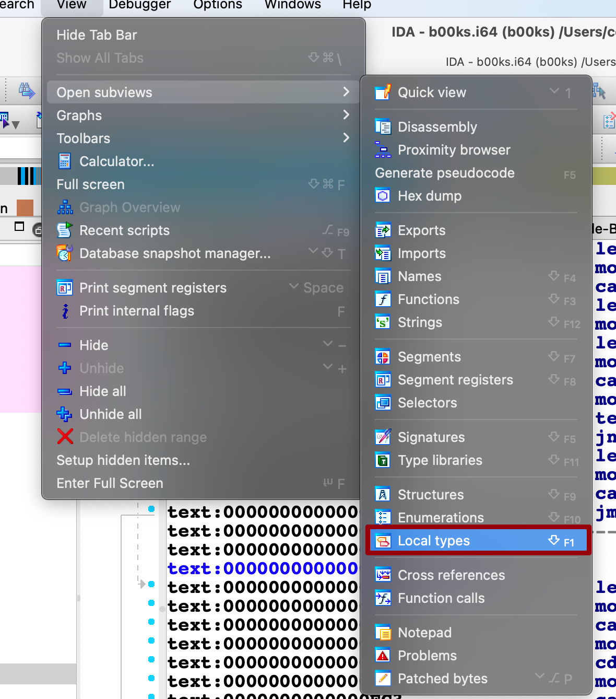
Task: Click the Calculator icon
Action: tap(64, 161)
